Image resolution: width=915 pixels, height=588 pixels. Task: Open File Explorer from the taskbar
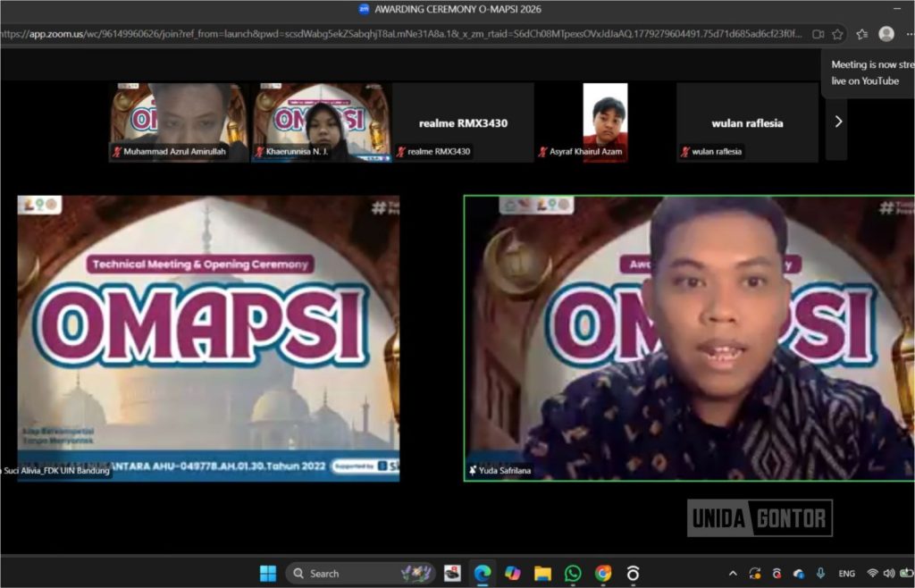[542, 574]
